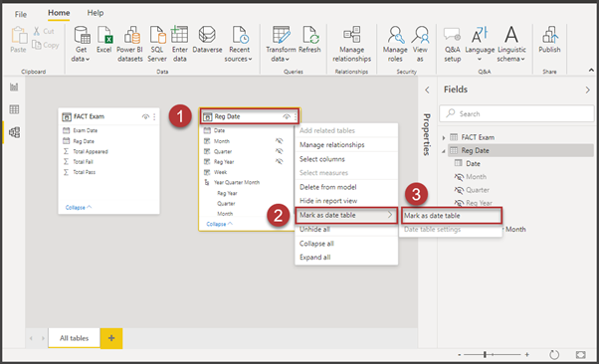This screenshot has width=599, height=364.
Task: Open the Help ribbon tab
Action: click(96, 13)
